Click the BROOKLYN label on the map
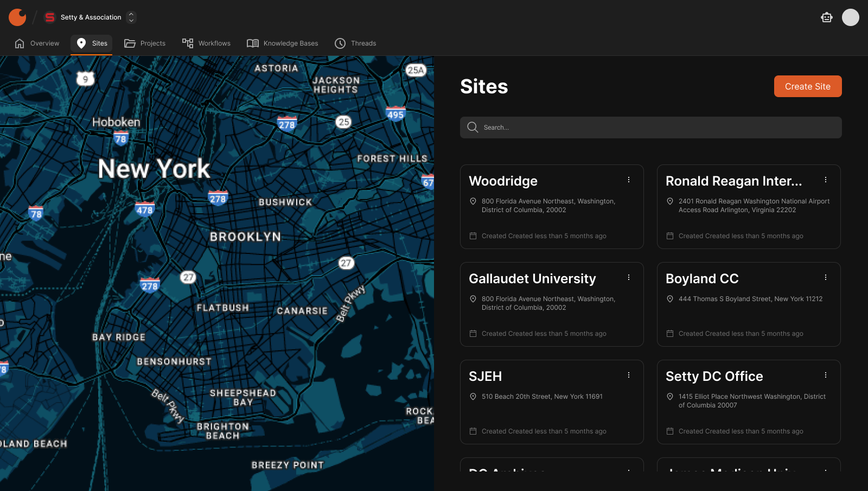The height and width of the screenshot is (491, 868). click(x=246, y=237)
